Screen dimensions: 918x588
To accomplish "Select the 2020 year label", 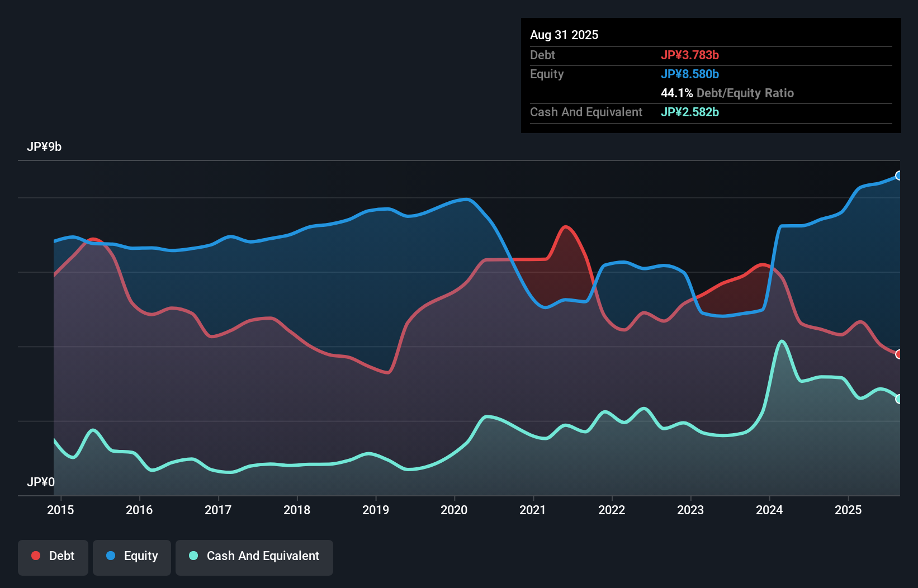I will click(x=454, y=510).
